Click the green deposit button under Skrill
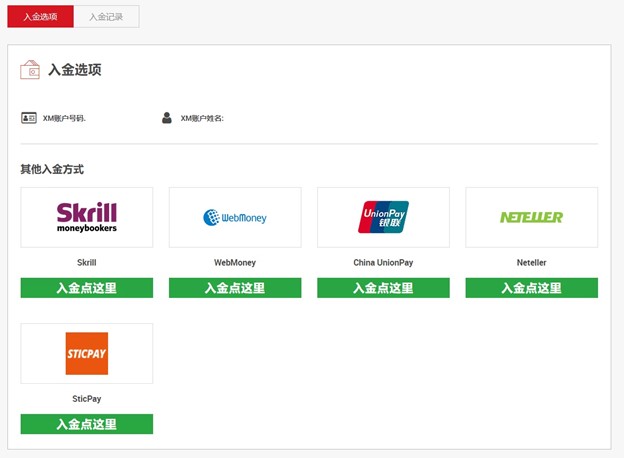The height and width of the screenshot is (458, 624). click(87, 288)
